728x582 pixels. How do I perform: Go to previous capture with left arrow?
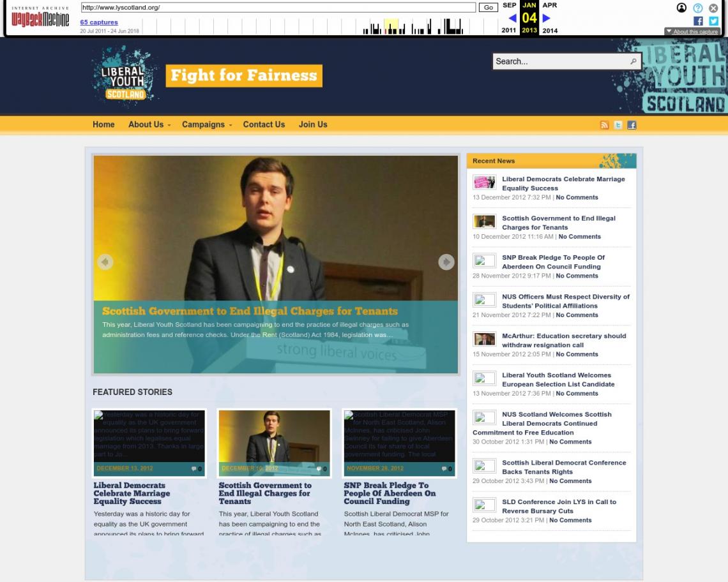[513, 18]
